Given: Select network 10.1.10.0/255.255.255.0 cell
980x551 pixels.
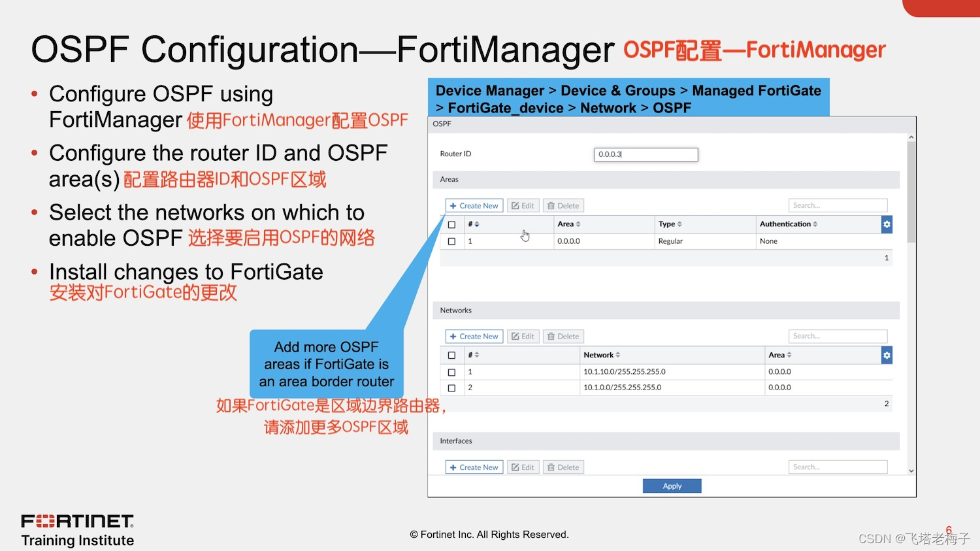Looking at the screenshot, I should pos(625,372).
